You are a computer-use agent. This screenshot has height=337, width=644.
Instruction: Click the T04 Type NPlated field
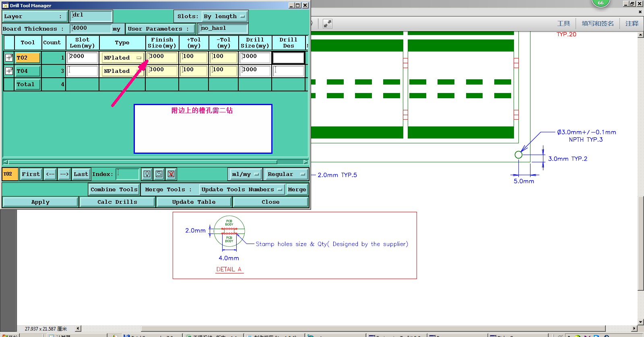pyautogui.click(x=122, y=71)
